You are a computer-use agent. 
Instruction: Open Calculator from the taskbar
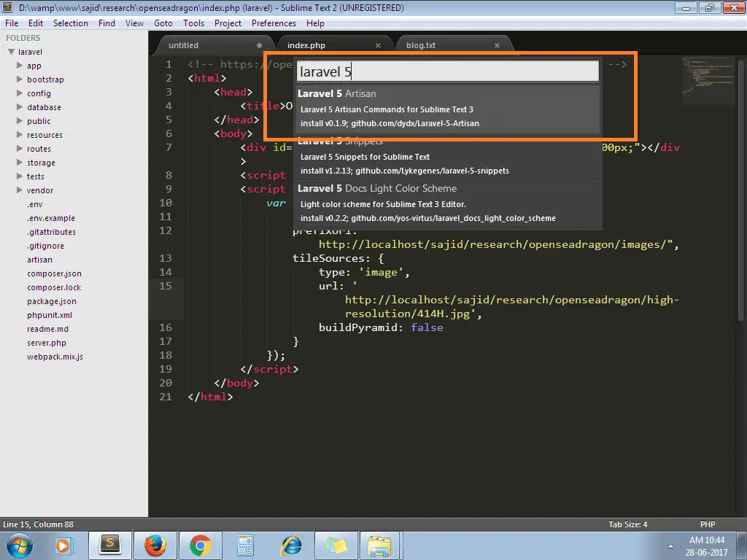pyautogui.click(x=246, y=545)
